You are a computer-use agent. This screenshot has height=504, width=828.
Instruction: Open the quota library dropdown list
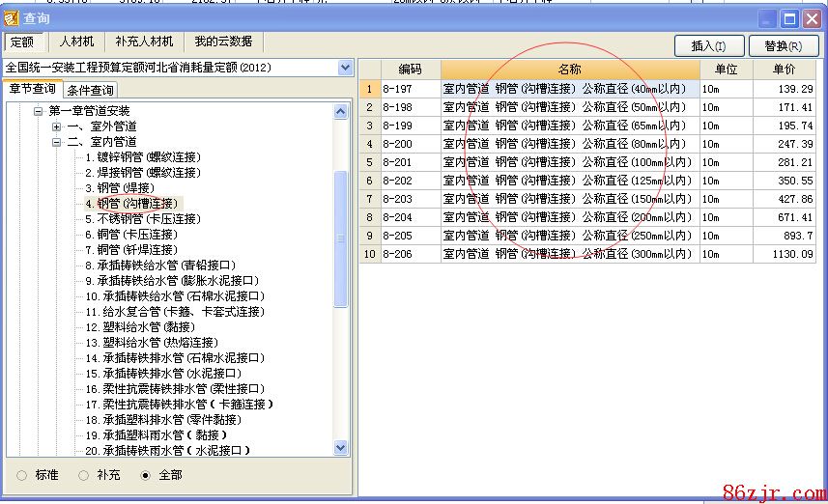pos(346,68)
